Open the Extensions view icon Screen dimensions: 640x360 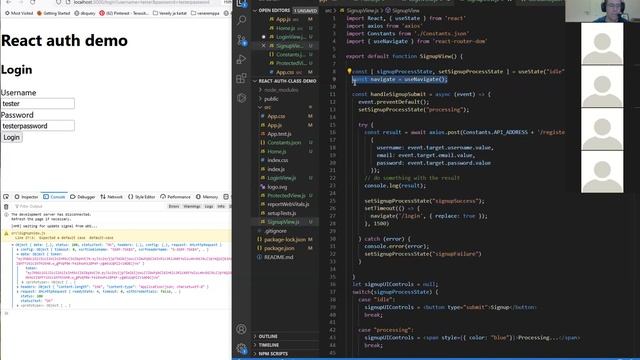pos(241,78)
